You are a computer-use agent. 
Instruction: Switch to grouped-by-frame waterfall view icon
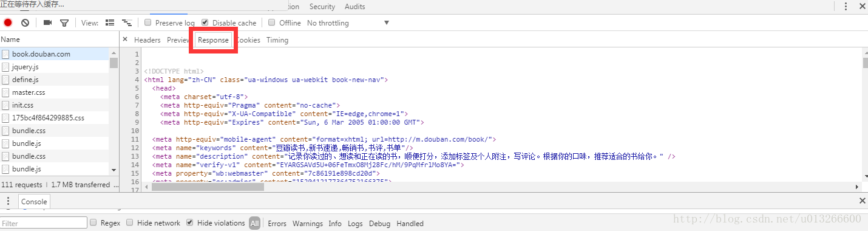pyautogui.click(x=127, y=22)
